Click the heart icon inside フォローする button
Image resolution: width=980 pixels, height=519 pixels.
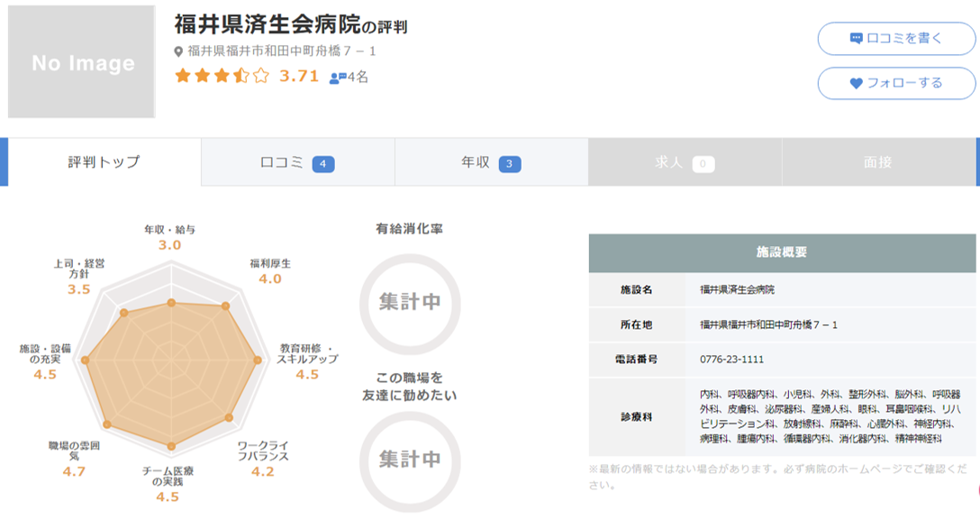[x=855, y=82]
